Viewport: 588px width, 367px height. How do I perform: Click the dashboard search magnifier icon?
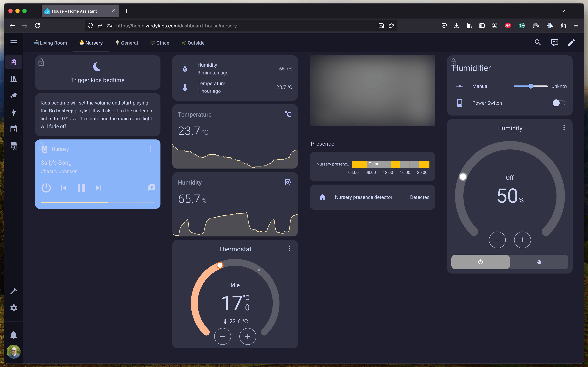point(537,43)
